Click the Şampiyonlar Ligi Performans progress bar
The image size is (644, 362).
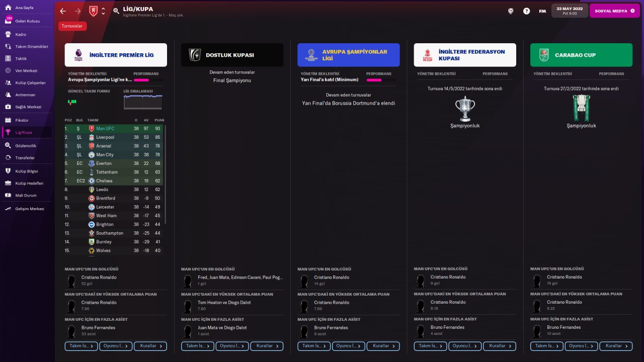click(381, 80)
